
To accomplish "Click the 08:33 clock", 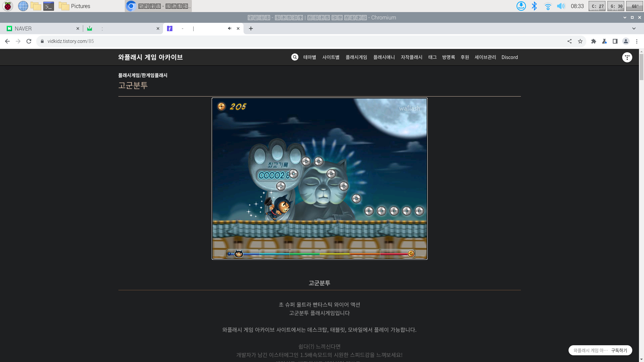I will (x=577, y=6).
